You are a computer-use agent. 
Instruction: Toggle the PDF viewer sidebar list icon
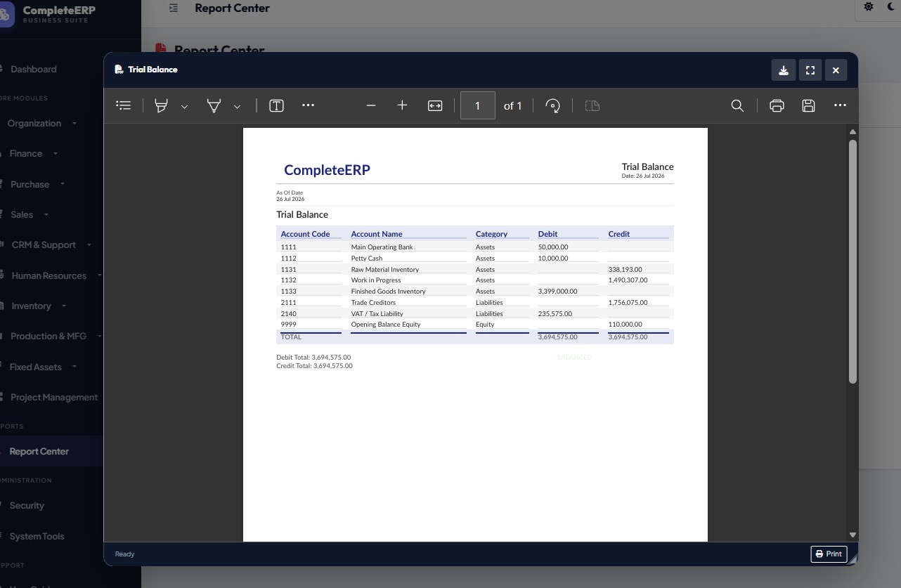(124, 105)
